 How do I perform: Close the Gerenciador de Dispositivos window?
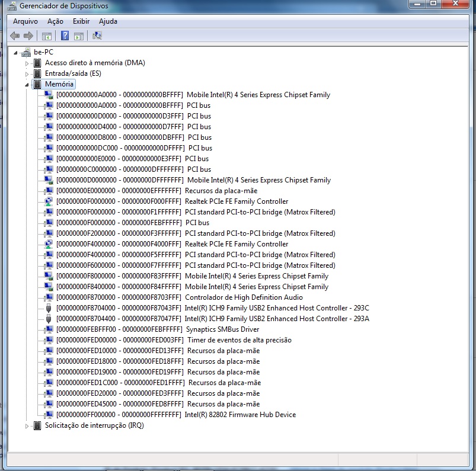coord(455,4)
